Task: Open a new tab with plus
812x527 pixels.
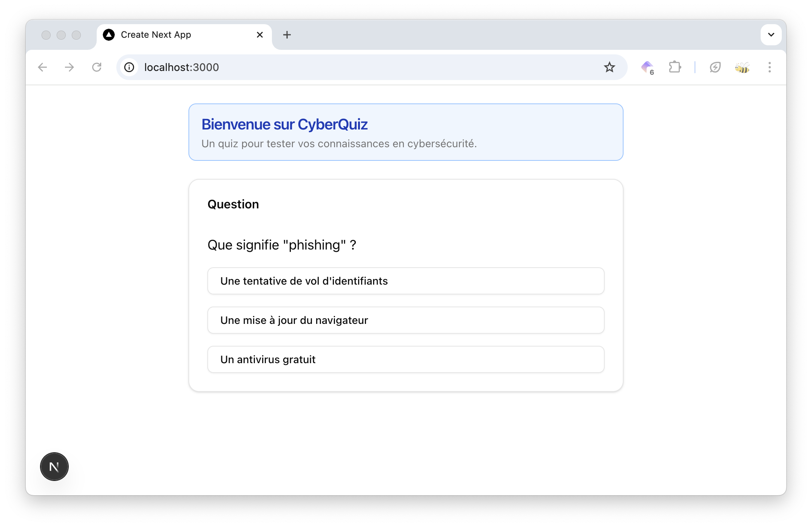Action: (x=287, y=35)
